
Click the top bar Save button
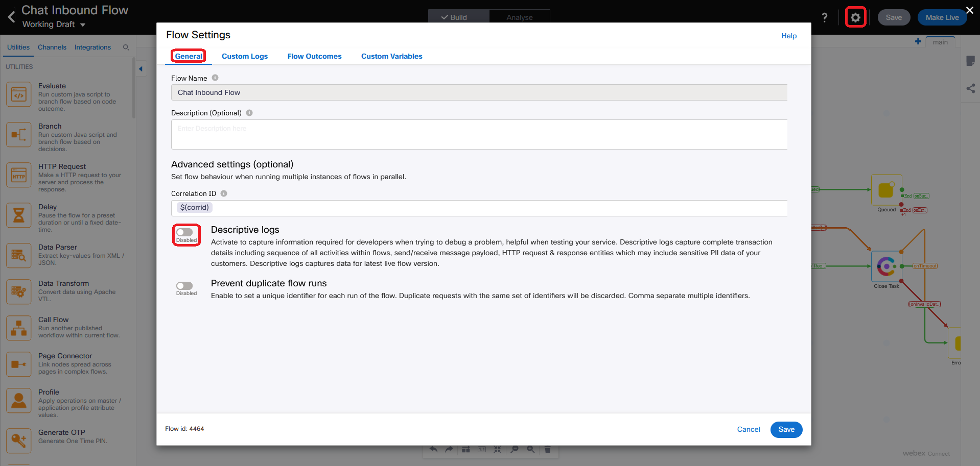point(894,17)
